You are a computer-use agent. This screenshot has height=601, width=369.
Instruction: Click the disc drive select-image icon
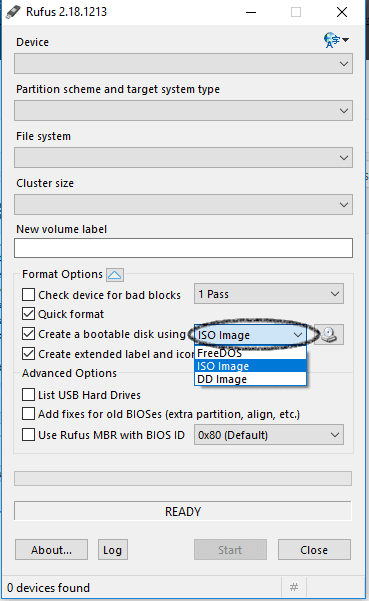click(x=329, y=335)
